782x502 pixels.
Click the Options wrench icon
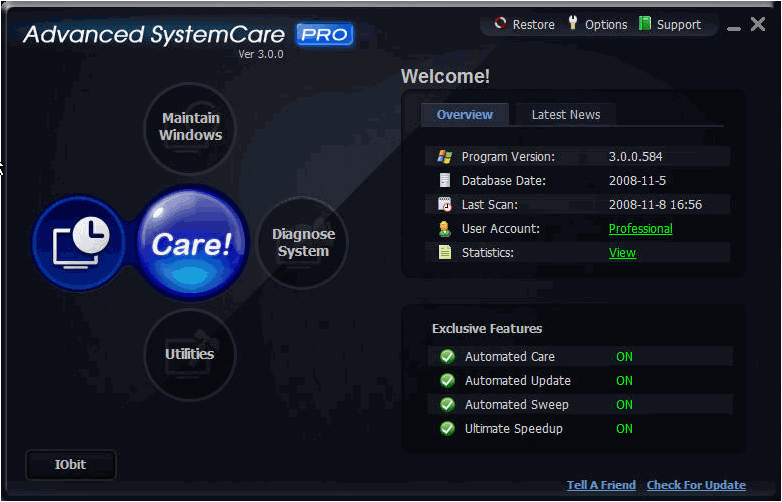[x=573, y=22]
